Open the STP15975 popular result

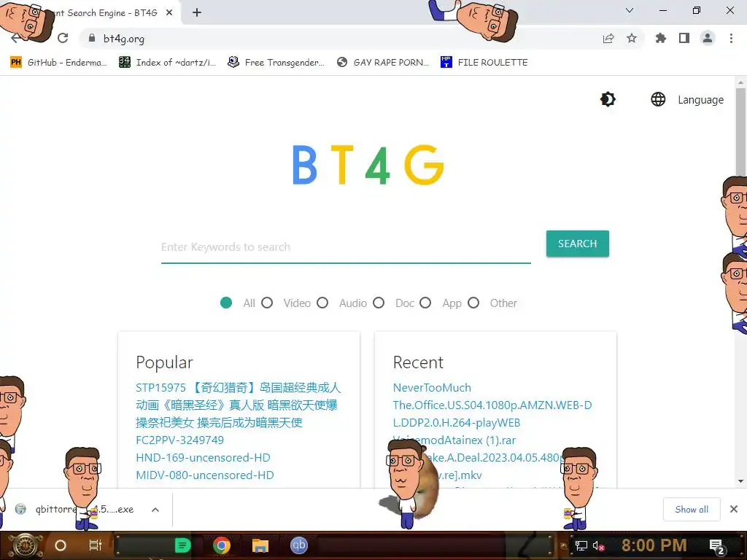coord(239,405)
